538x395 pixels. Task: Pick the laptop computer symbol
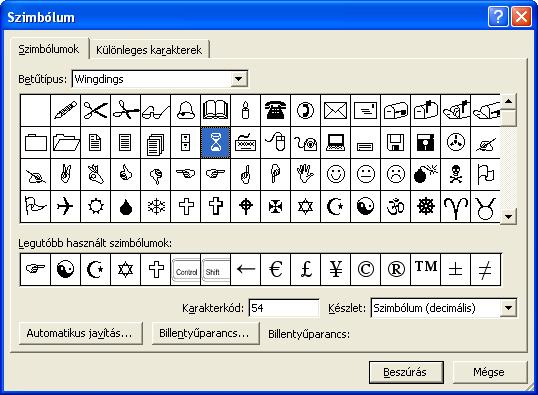pyautogui.click(x=336, y=142)
